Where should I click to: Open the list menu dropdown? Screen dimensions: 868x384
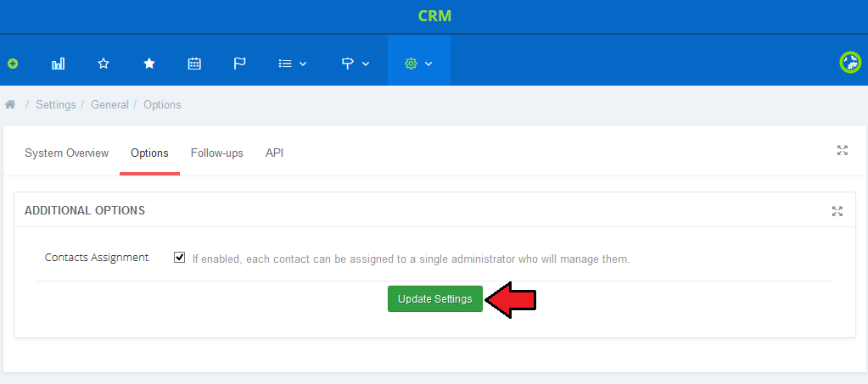[292, 64]
